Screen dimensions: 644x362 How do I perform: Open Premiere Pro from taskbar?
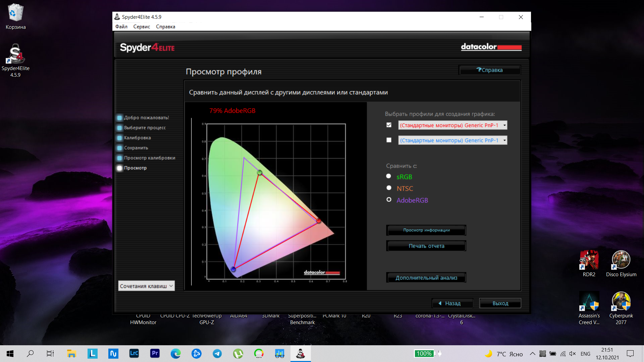point(155,353)
